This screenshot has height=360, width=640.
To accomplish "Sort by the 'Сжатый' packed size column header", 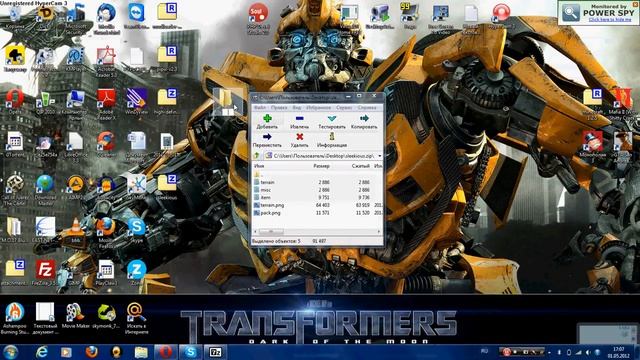I will point(360,166).
